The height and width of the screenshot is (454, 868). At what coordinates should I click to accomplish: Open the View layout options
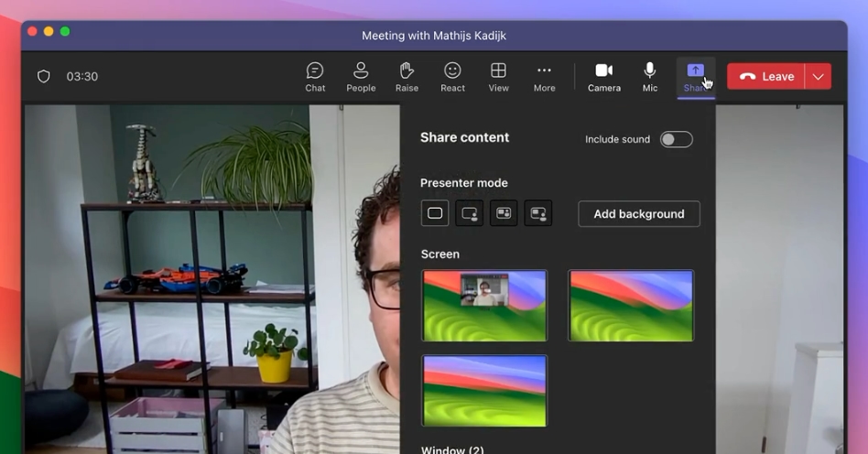coord(498,77)
